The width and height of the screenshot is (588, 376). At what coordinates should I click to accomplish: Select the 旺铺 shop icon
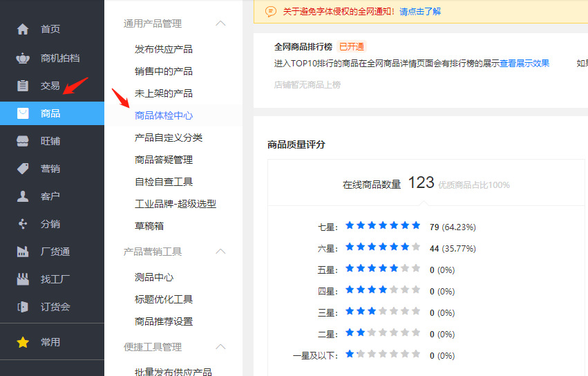click(23, 141)
